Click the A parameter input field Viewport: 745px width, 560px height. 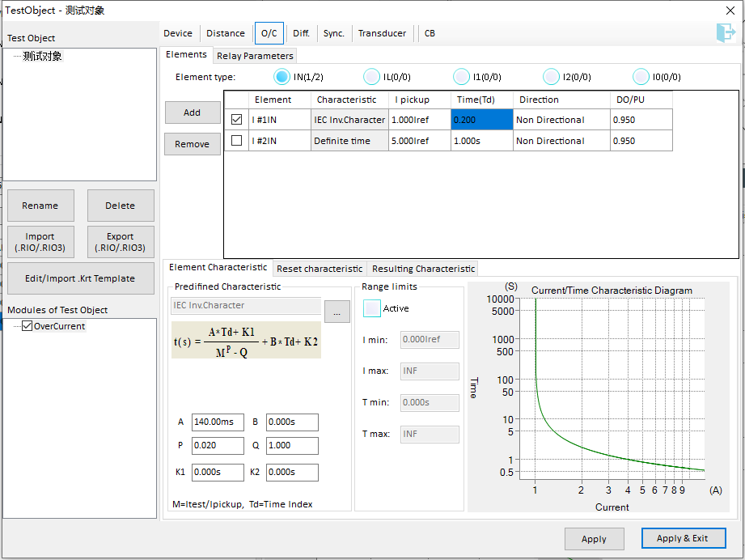218,422
